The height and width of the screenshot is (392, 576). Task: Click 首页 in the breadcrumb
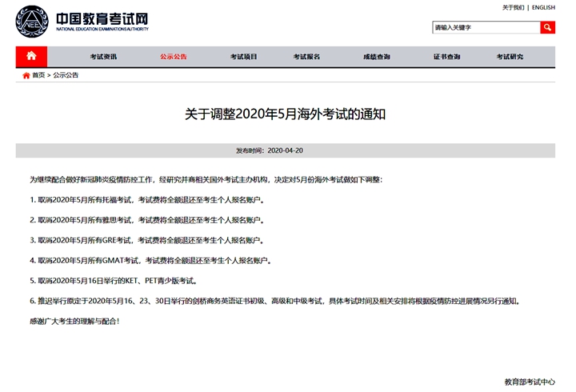38,75
